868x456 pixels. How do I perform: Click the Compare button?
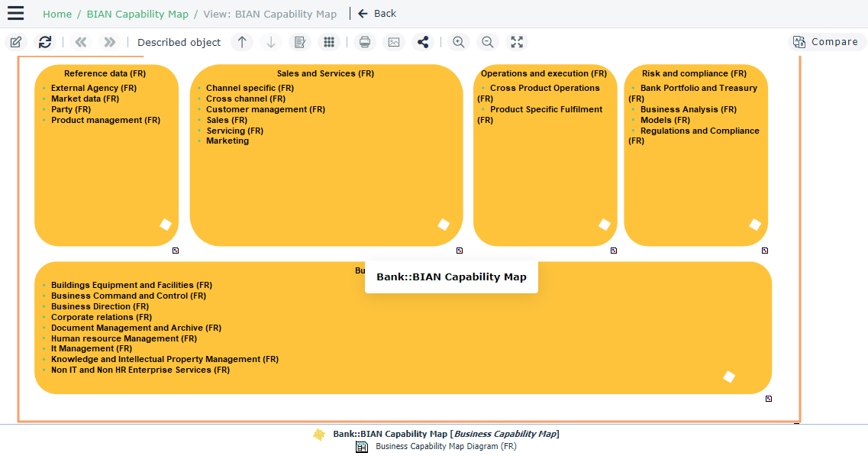click(x=826, y=42)
